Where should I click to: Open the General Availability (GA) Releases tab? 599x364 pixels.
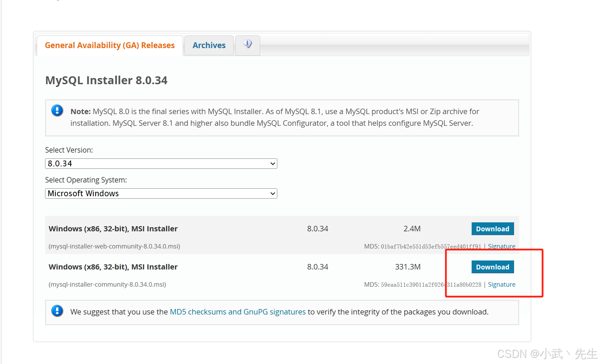[x=110, y=45]
